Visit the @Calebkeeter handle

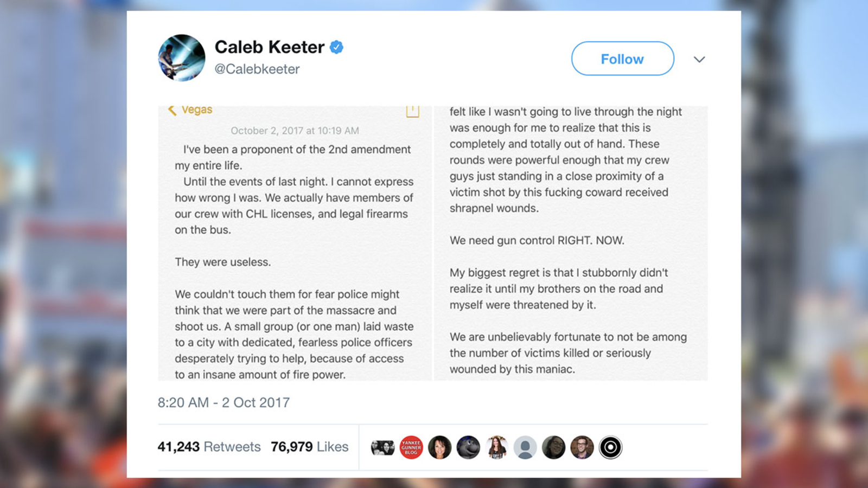pos(258,69)
